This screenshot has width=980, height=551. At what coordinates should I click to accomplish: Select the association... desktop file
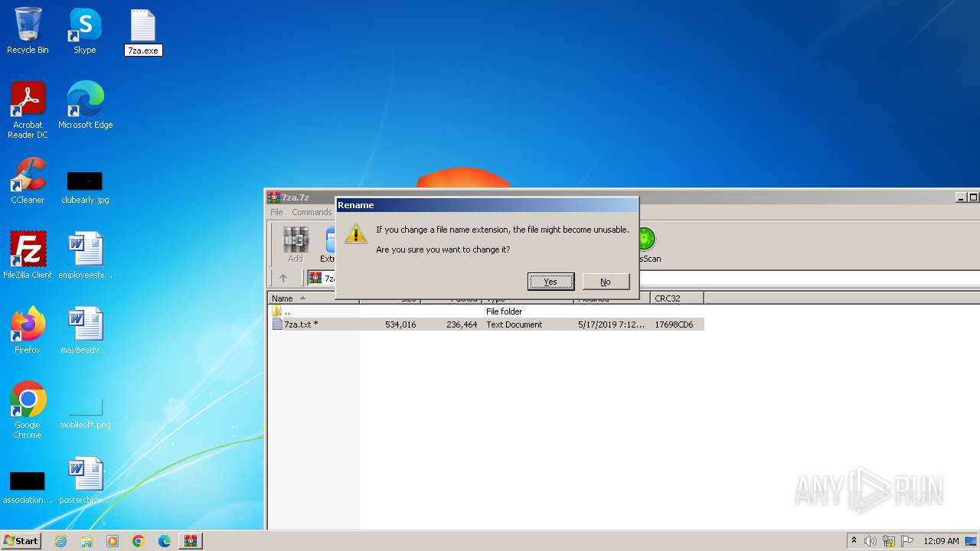click(28, 488)
